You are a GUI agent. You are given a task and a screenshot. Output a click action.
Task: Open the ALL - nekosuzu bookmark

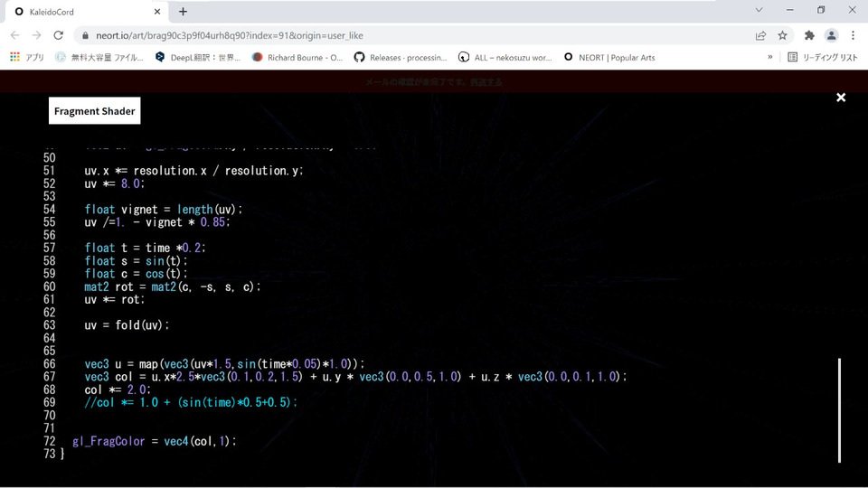(505, 57)
